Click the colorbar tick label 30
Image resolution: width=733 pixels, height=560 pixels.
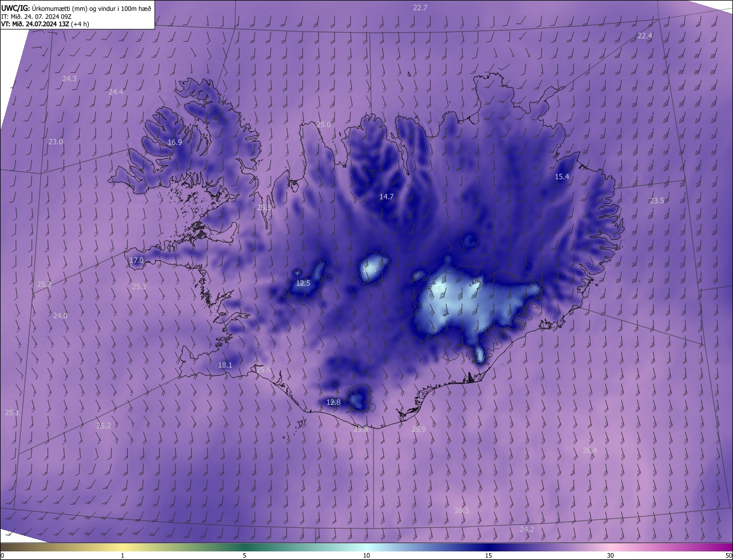tap(610, 555)
